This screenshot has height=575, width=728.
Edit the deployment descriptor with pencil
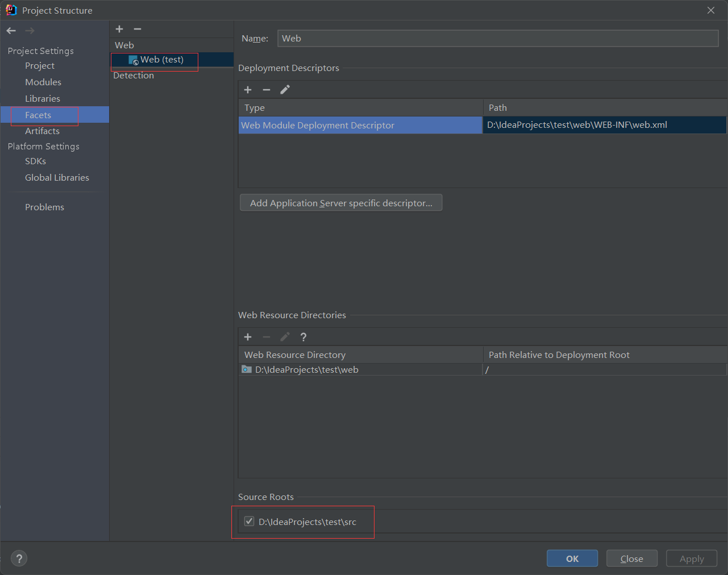pyautogui.click(x=285, y=90)
